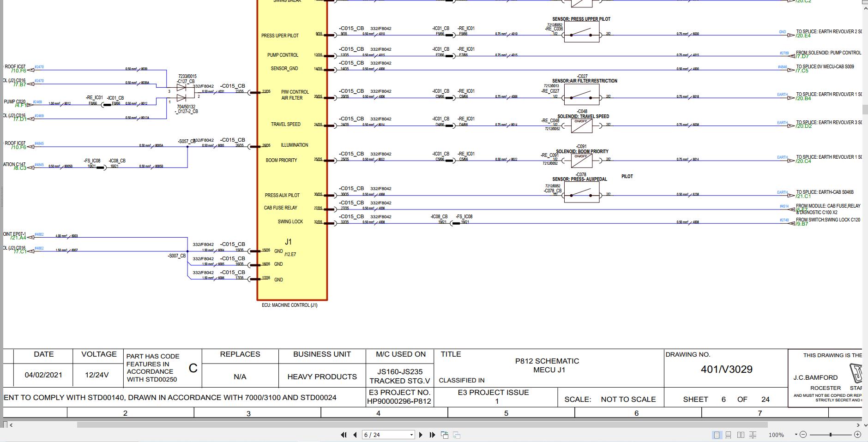868x442 pixels.
Task: Click the horizontal scrollbar right arrow
Action: click(x=858, y=424)
